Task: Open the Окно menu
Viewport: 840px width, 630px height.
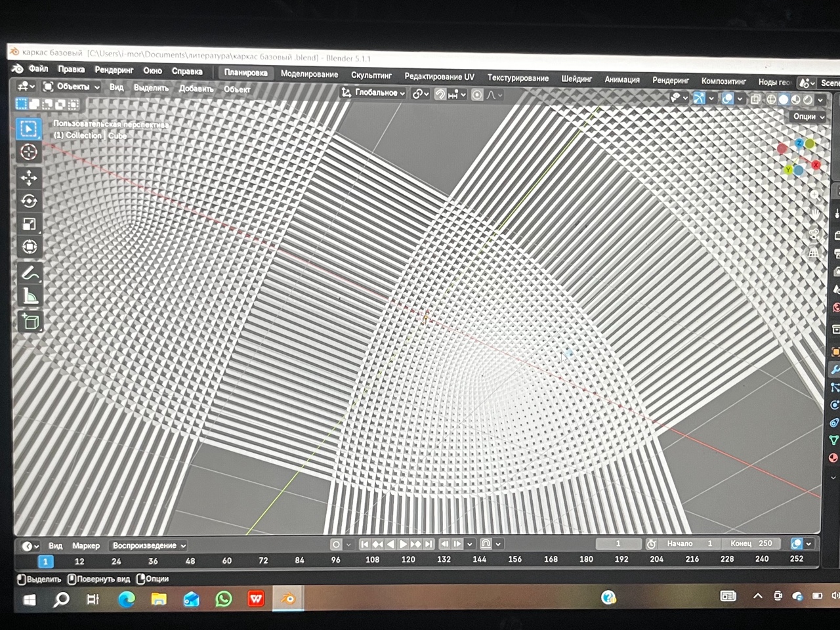Action: coord(152,71)
